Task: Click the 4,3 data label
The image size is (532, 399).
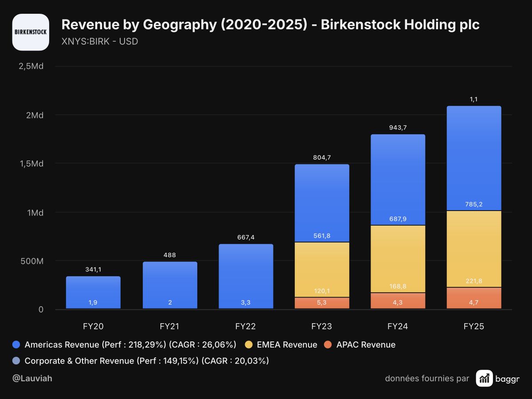Action: point(398,302)
